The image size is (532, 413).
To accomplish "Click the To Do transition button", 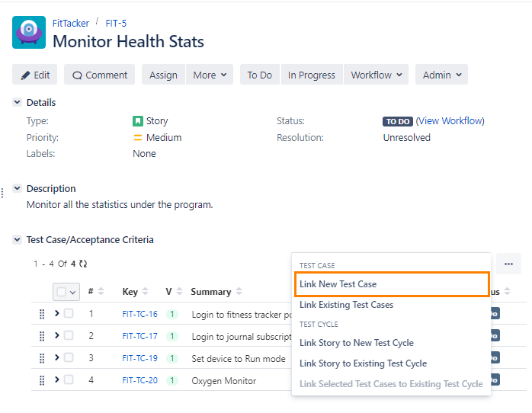I will tap(260, 75).
